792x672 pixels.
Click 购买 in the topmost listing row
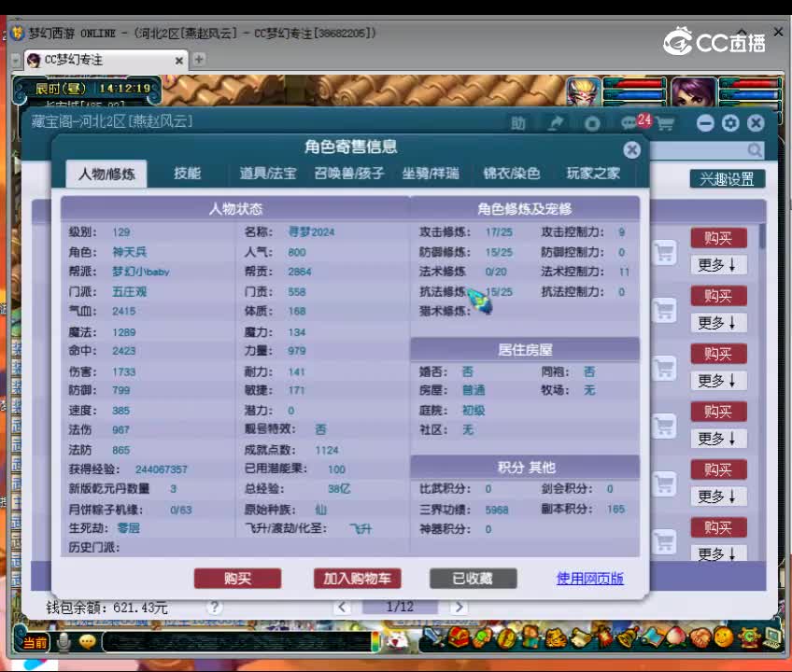click(x=718, y=238)
